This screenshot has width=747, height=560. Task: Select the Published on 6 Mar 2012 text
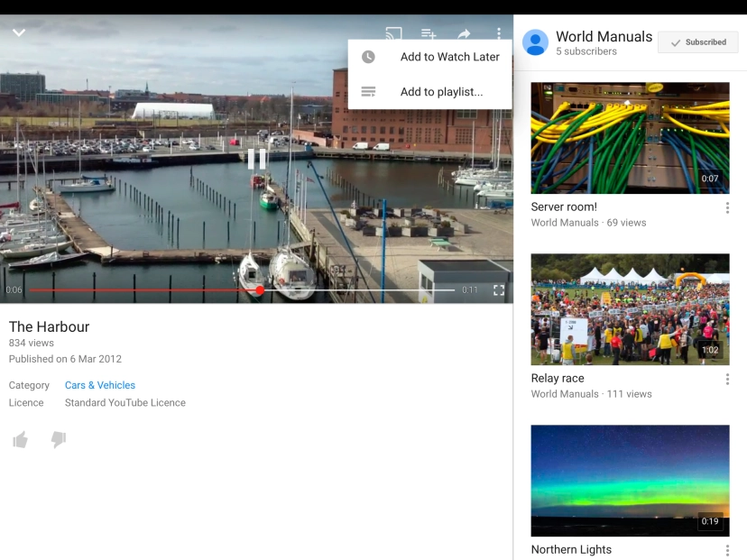[65, 359]
